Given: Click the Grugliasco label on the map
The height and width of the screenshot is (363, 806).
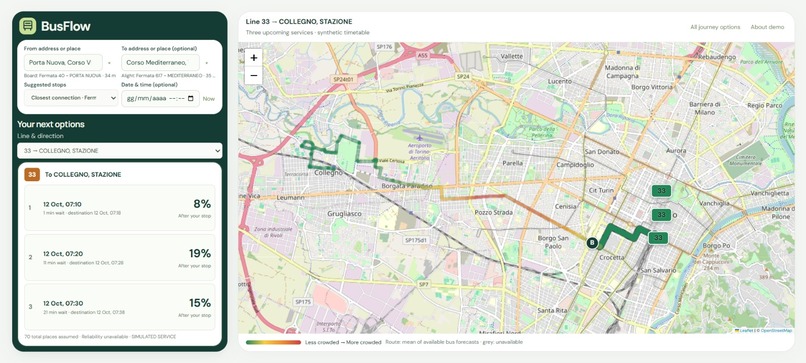Looking at the screenshot, I should 344,213.
